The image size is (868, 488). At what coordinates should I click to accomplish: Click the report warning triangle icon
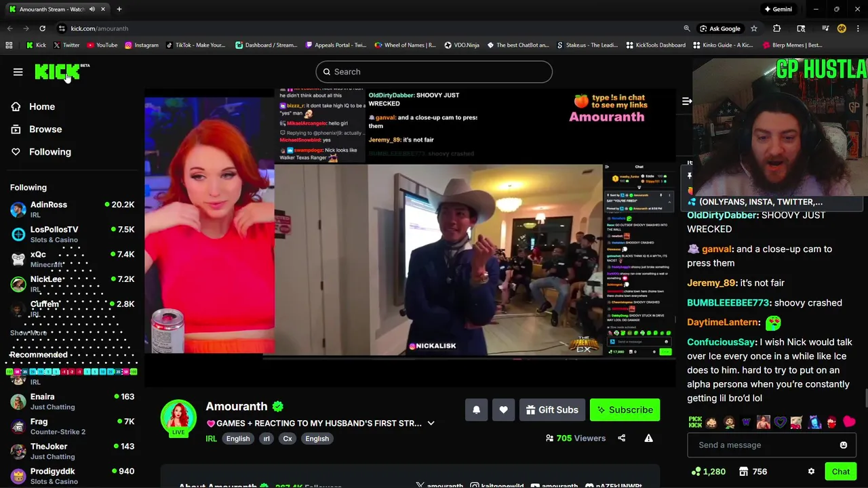pos(648,438)
